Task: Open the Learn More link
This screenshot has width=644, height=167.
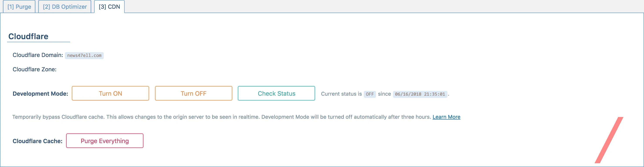Action: [x=446, y=117]
